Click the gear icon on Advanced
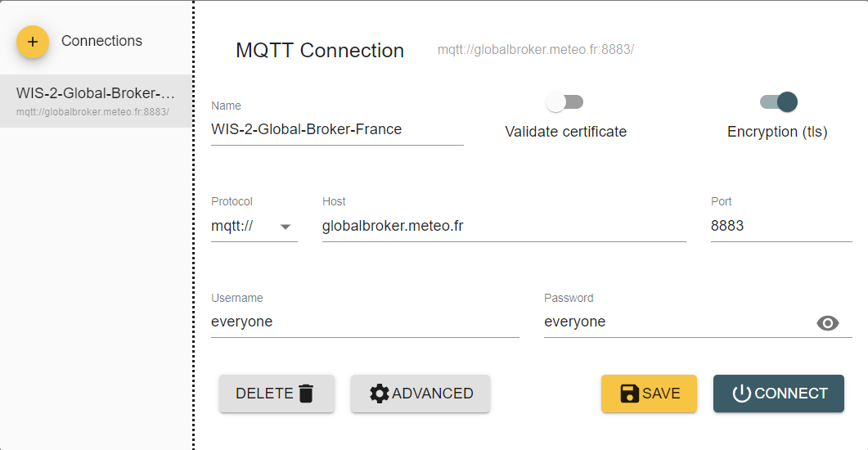The image size is (868, 450). [380, 394]
